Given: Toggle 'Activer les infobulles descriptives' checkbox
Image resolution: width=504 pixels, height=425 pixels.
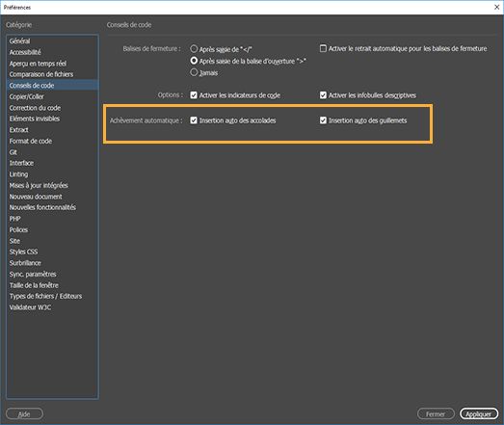Looking at the screenshot, I should pos(323,95).
